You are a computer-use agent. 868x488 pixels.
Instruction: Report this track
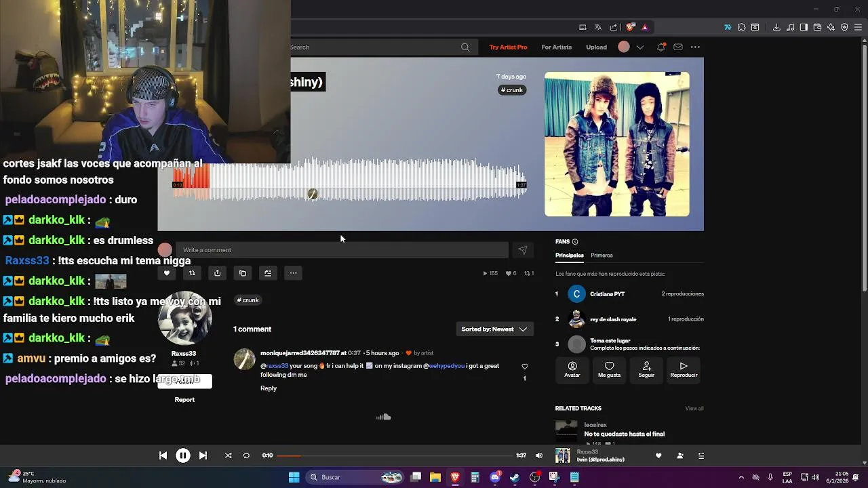point(184,400)
